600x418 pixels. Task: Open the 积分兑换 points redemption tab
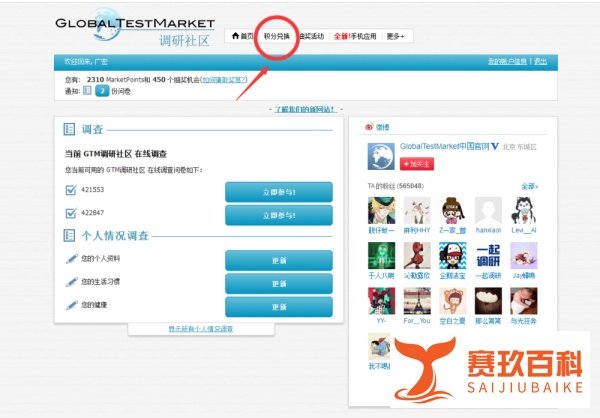(277, 36)
